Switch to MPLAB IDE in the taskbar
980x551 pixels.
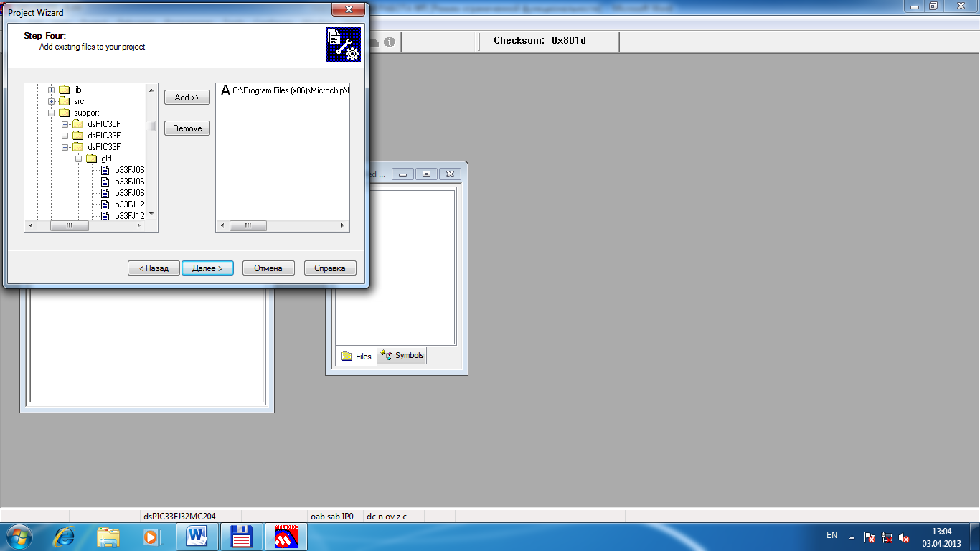tap(286, 537)
